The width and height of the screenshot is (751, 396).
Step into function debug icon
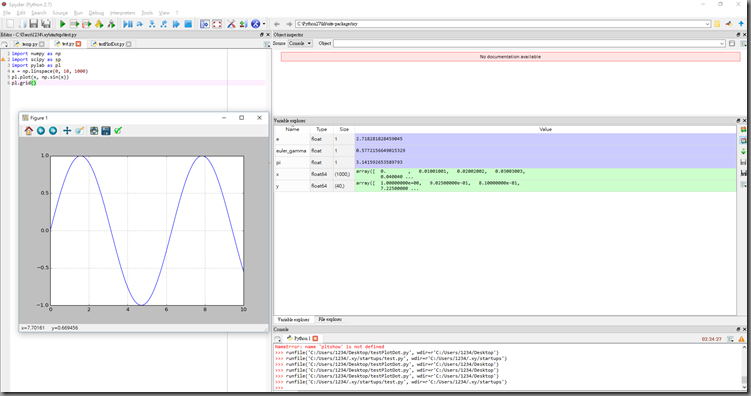[152, 23]
